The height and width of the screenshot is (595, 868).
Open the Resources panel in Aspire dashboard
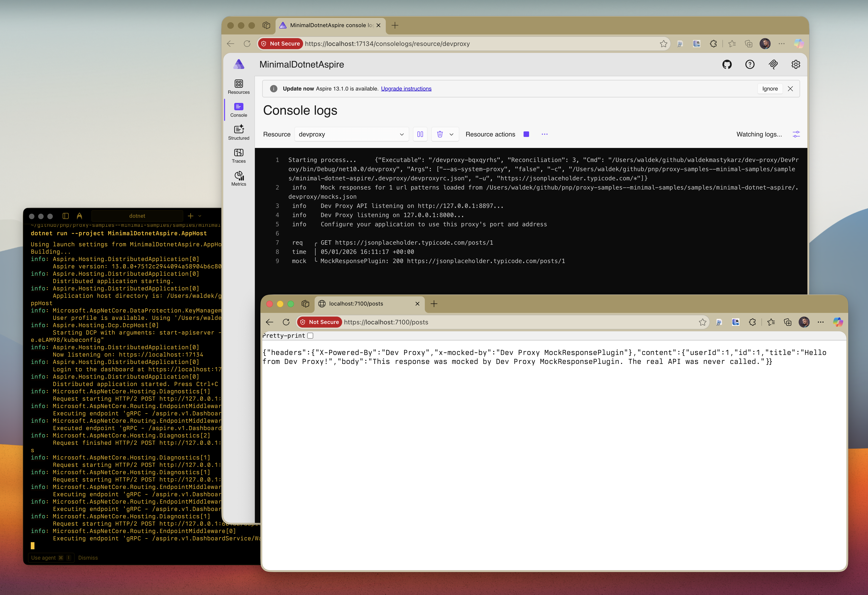(239, 86)
